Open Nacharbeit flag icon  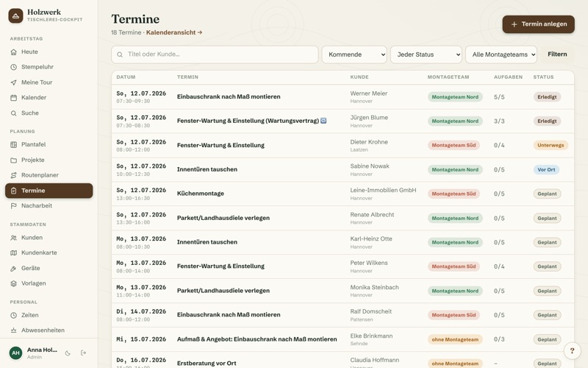[13, 206]
